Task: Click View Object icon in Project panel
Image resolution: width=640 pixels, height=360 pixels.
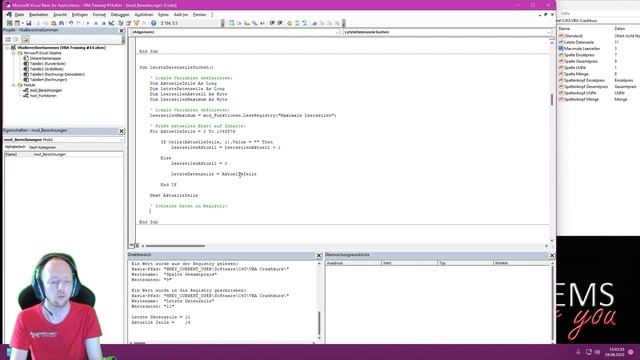Action: [x=16, y=39]
